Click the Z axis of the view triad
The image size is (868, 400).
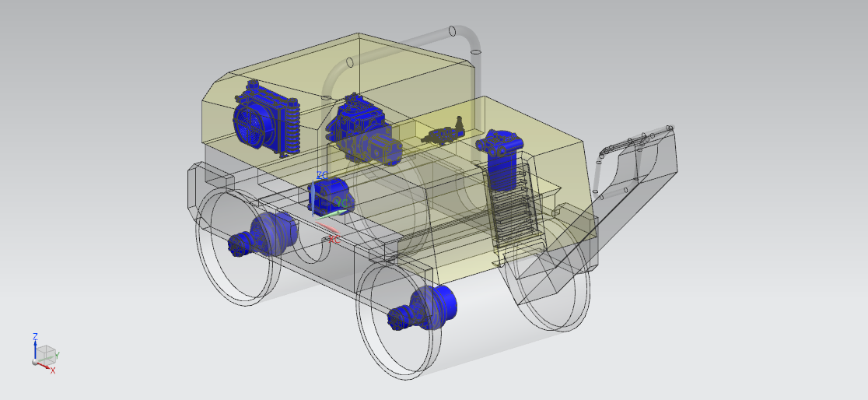tap(35, 346)
